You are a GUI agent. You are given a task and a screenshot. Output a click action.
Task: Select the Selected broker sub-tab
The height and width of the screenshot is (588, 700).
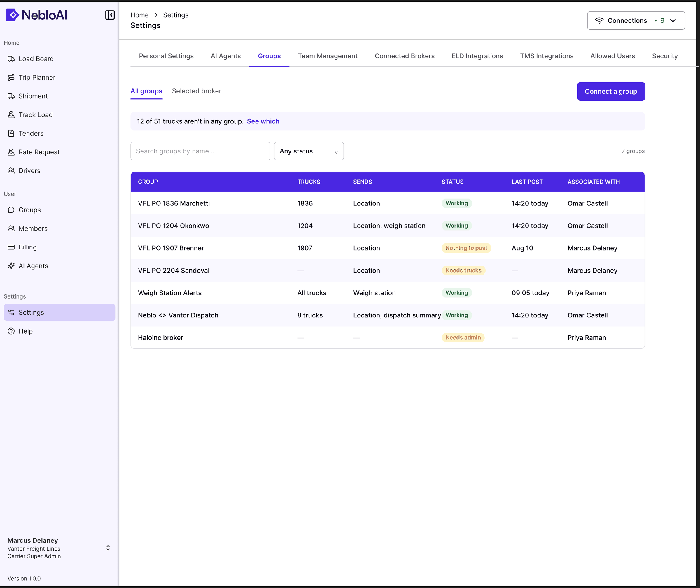point(196,91)
